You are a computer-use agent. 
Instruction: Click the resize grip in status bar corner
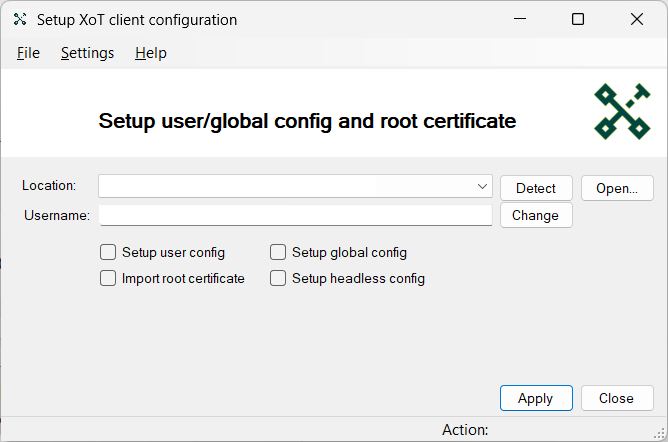coord(659,433)
